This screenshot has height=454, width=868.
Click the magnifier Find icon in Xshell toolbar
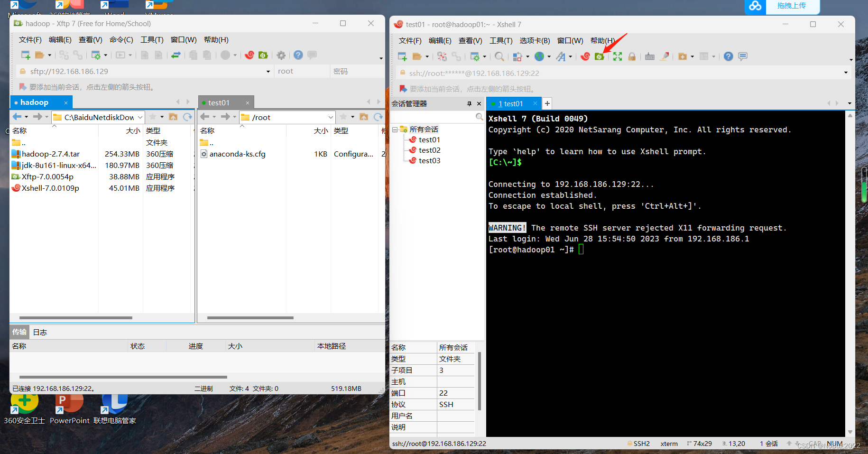click(499, 56)
